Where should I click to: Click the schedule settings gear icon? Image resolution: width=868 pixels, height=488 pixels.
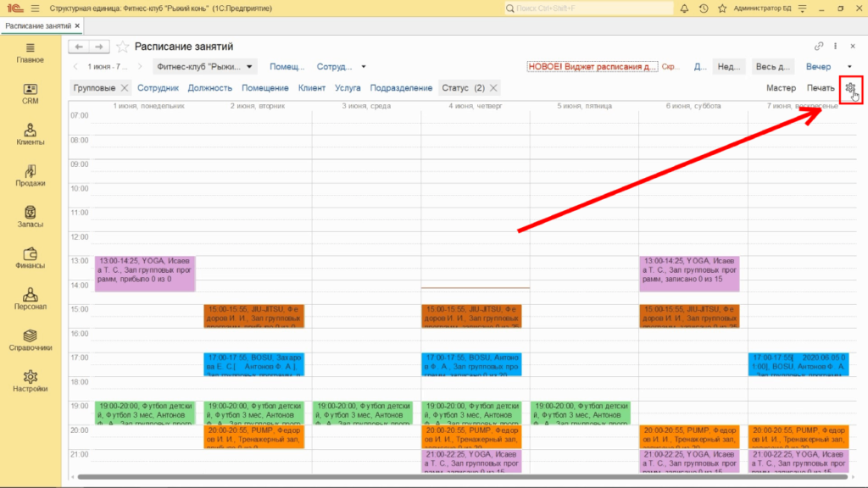850,88
